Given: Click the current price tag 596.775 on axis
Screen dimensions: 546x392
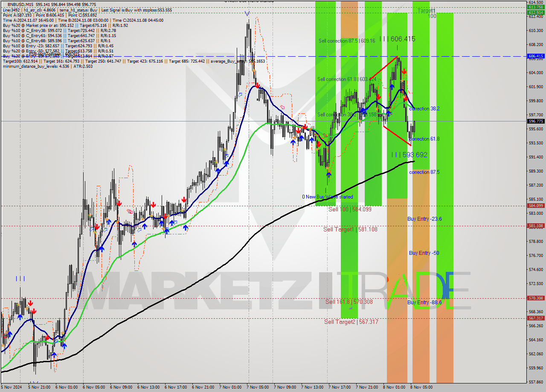Looking at the screenshot, I should (x=536, y=121).
